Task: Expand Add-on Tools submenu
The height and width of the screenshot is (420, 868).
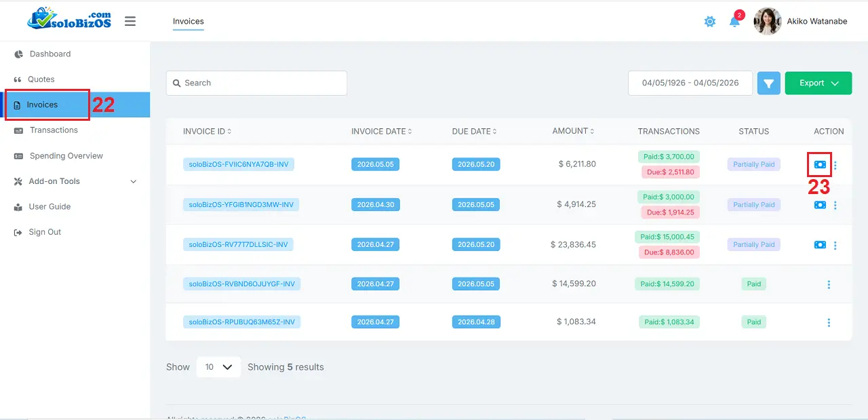Action: [75, 181]
